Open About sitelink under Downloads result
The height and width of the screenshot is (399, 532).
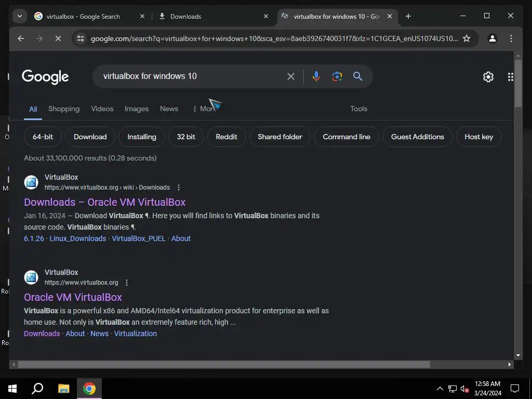click(x=181, y=238)
